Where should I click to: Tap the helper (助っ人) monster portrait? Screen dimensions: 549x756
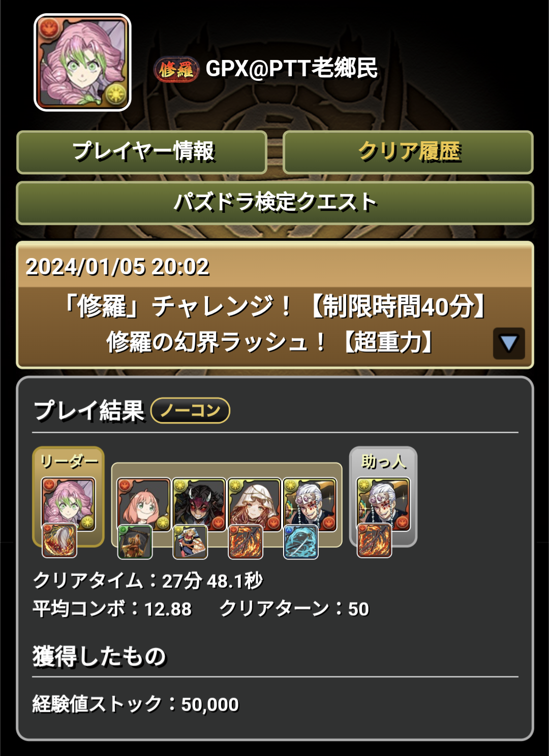[x=383, y=504]
